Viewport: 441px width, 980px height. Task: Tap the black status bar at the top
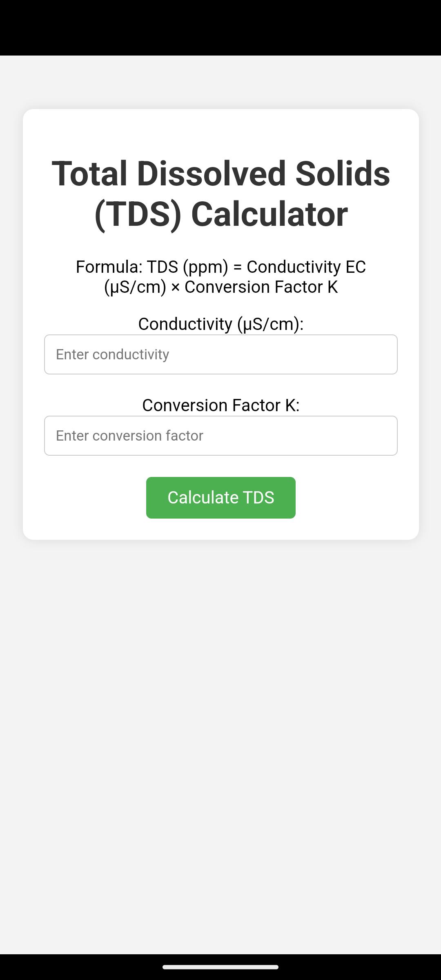click(220, 28)
